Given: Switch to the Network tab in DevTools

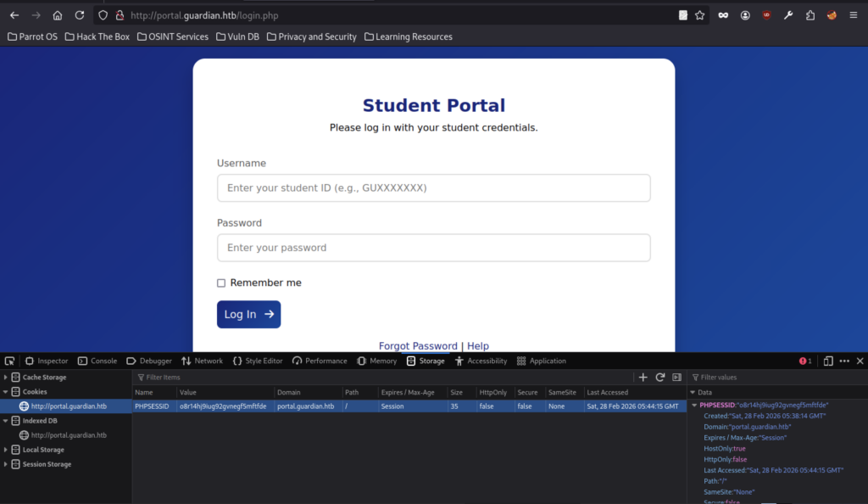Looking at the screenshot, I should pyautogui.click(x=202, y=361).
